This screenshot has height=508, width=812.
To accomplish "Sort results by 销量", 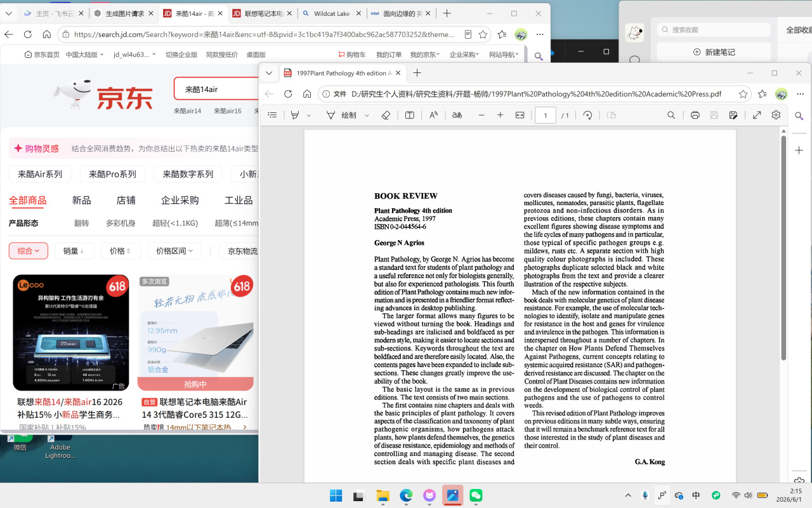I will click(74, 251).
